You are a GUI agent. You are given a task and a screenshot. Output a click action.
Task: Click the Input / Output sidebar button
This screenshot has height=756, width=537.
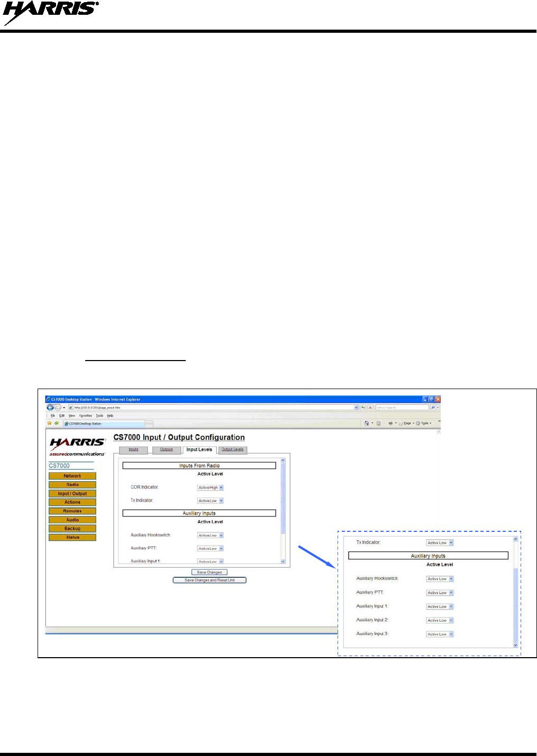pos(72,494)
